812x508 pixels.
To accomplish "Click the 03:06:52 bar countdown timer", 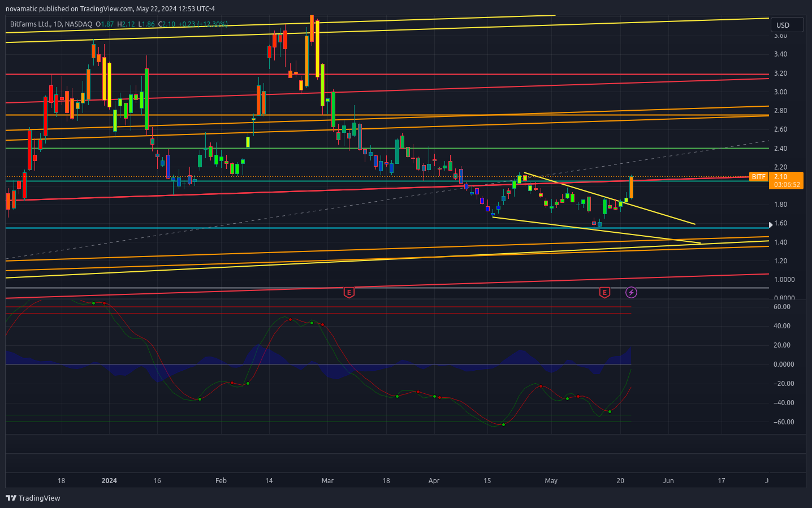I will pyautogui.click(x=787, y=185).
